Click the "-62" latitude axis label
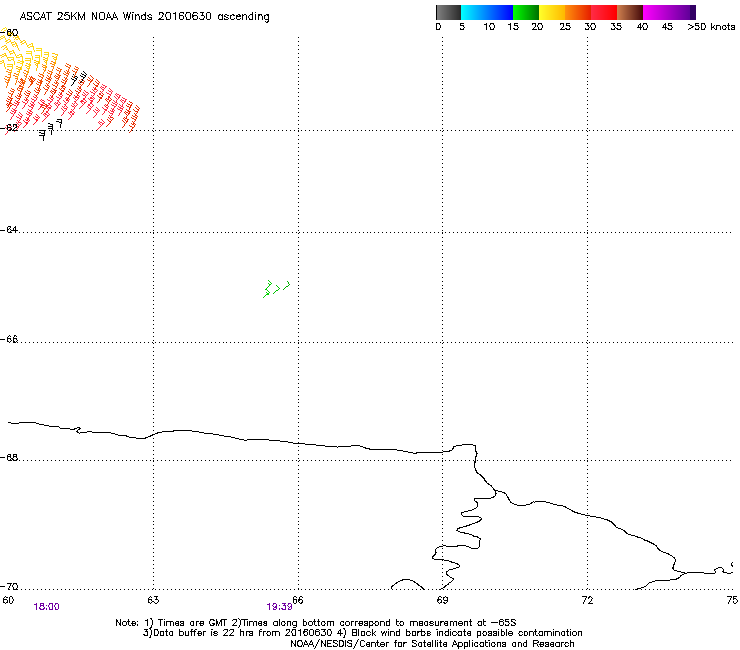The image size is (740, 650). 9,128
